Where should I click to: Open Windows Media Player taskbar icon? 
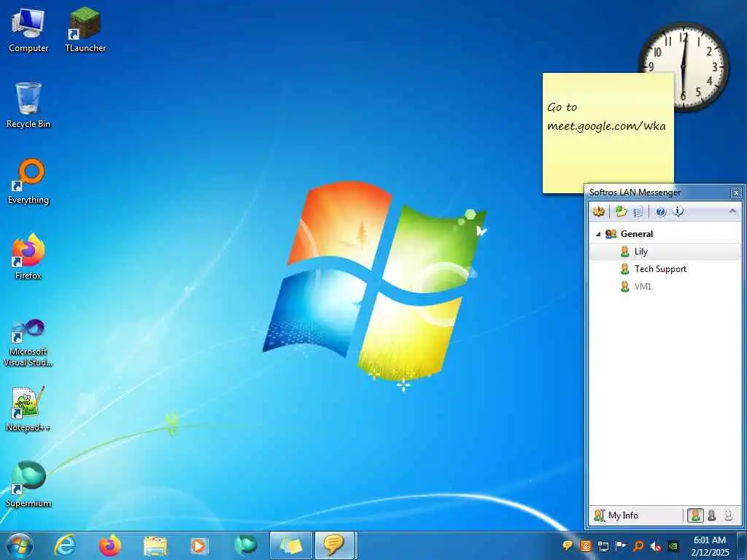tap(198, 546)
